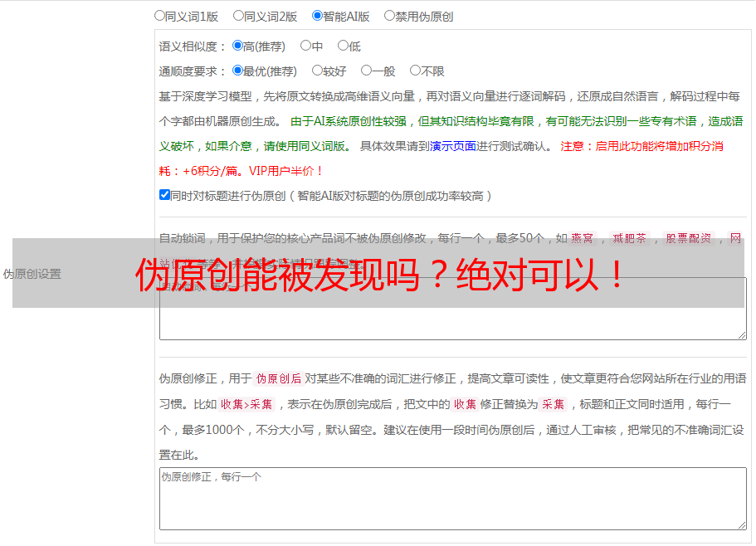Click the red text 耗：+6积分/篇。VIP用户半价！
Image resolution: width=756 pixels, height=546 pixels.
[x=241, y=171]
